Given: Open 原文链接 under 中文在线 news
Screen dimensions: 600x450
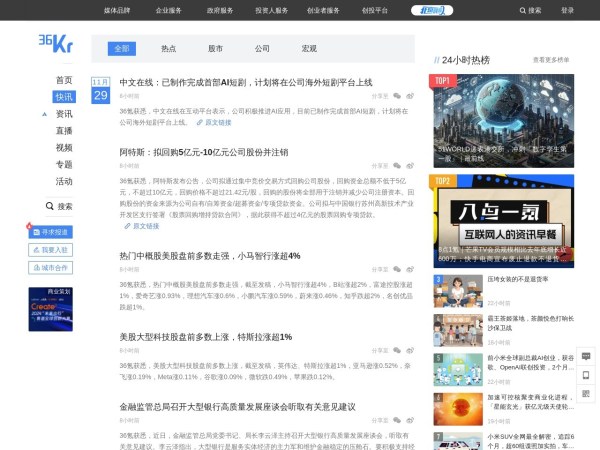Looking at the screenshot, I should pyautogui.click(x=213, y=123).
